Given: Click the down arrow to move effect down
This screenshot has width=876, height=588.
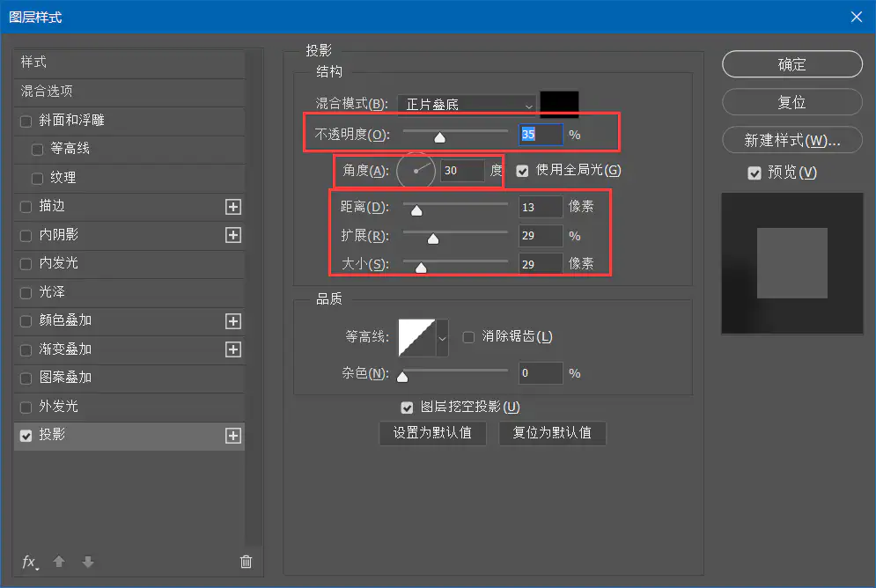Looking at the screenshot, I should pos(86,562).
